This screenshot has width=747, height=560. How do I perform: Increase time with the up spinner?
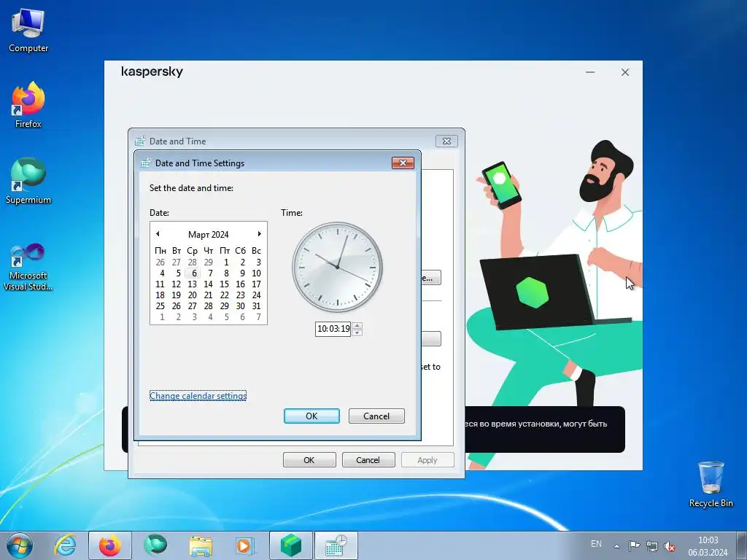(x=357, y=326)
